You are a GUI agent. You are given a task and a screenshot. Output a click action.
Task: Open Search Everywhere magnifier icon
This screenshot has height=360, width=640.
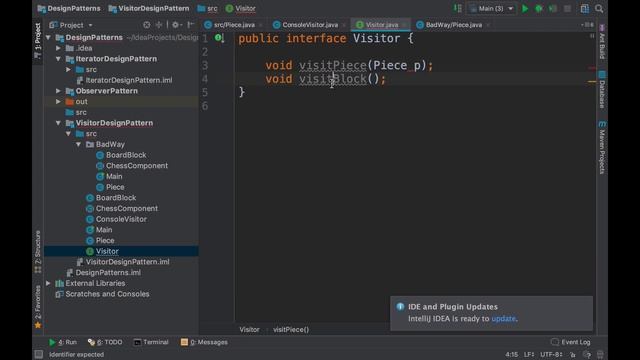point(599,9)
